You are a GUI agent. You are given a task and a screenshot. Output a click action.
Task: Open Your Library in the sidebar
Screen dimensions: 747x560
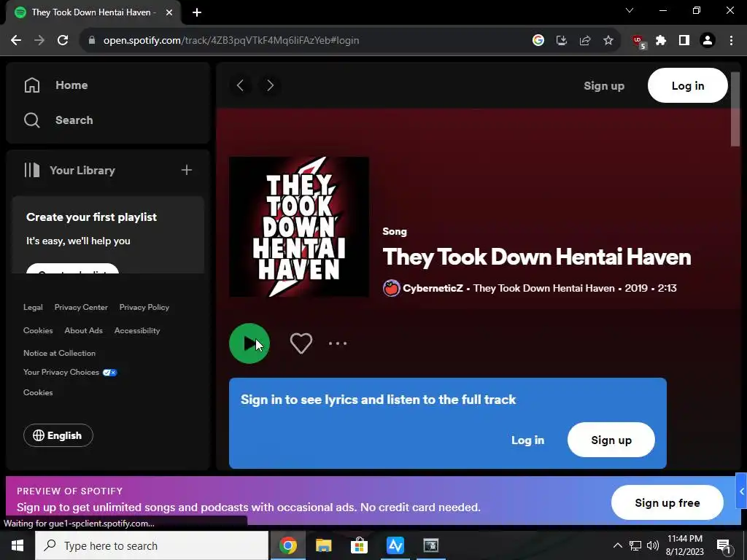click(x=69, y=170)
